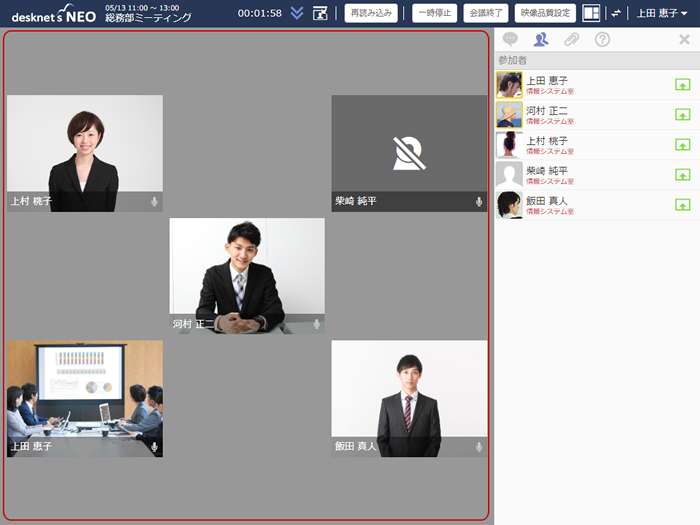The width and height of the screenshot is (700, 525).
Task: Switch to the participants tab
Action: coord(541,40)
